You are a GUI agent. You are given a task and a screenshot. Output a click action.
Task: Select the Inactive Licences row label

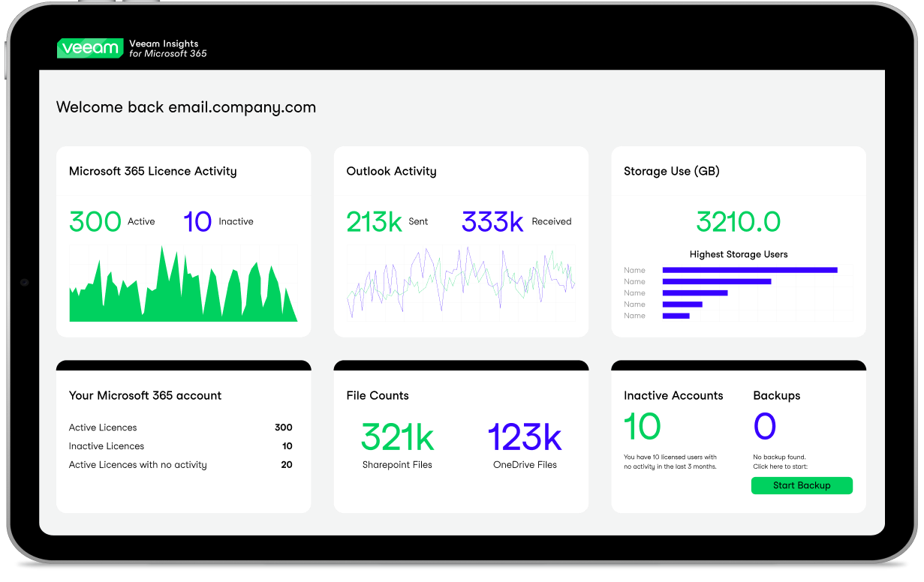107,446
